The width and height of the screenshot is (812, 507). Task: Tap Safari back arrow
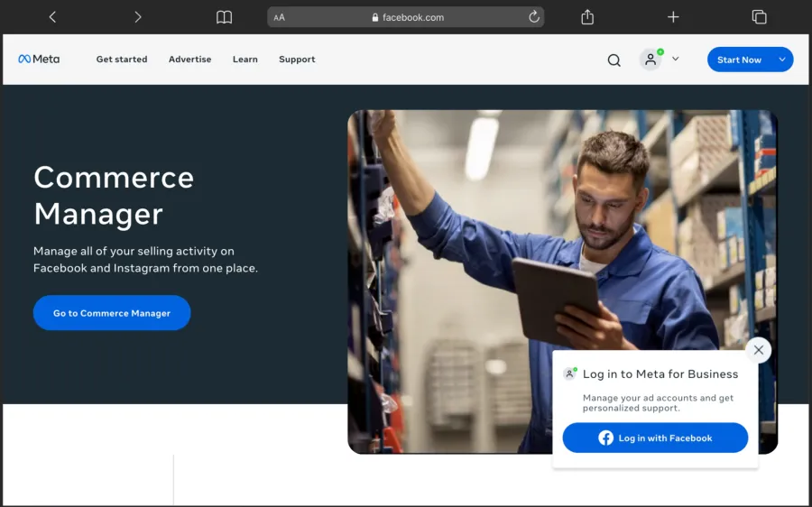52,17
